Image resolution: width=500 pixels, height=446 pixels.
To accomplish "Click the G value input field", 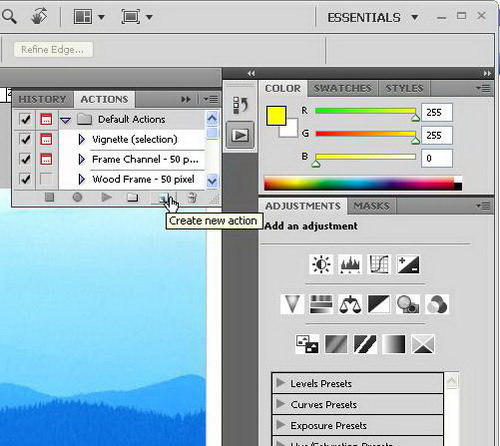I will [x=437, y=135].
